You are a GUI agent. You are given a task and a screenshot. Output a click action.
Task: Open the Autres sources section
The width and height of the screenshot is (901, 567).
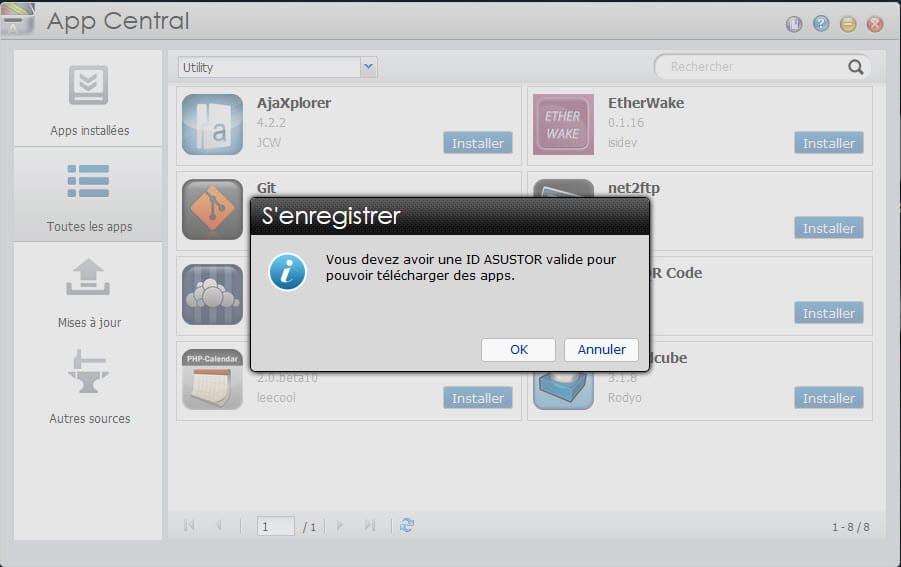tap(88, 387)
